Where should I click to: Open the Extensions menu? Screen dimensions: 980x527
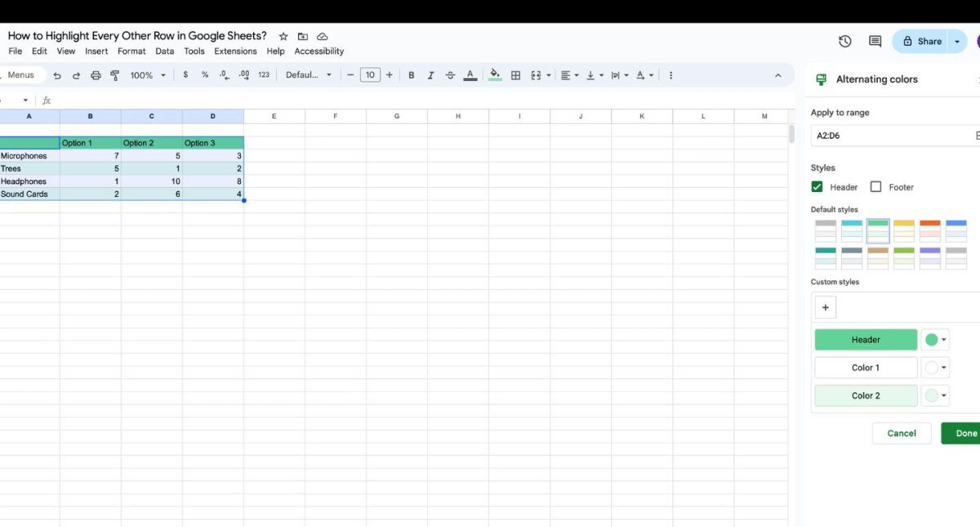click(x=235, y=51)
